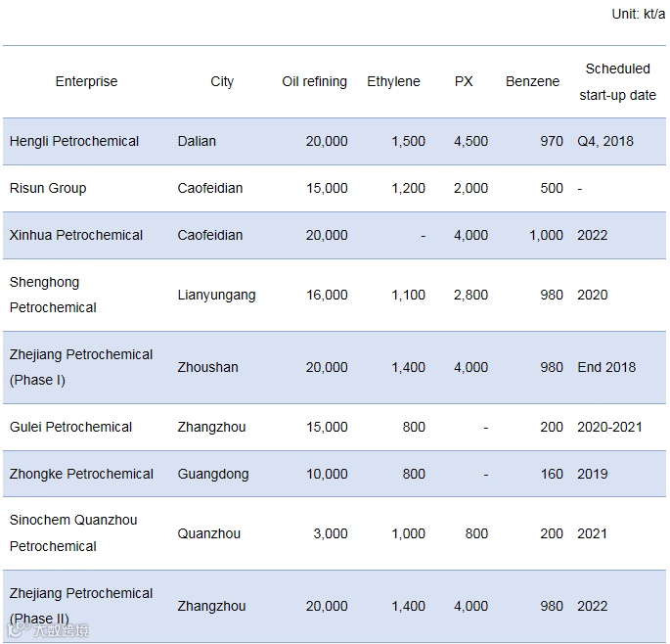The image size is (670, 644).
Task: Click Risun Group's Caofeidian city cell
Action: point(209,188)
